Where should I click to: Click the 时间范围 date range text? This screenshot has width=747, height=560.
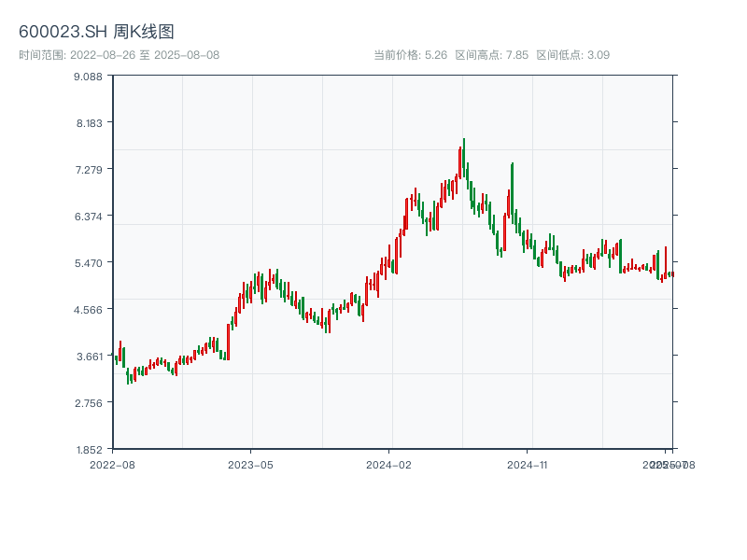point(119,55)
